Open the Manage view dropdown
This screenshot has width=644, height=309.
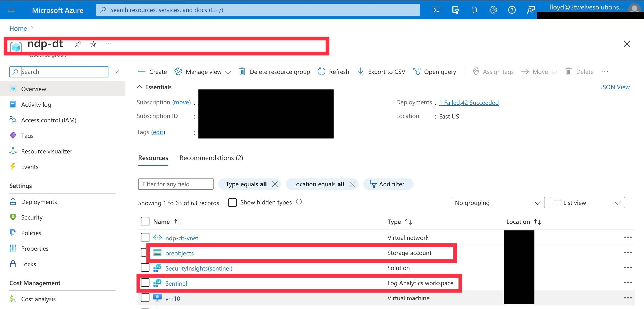pos(202,72)
